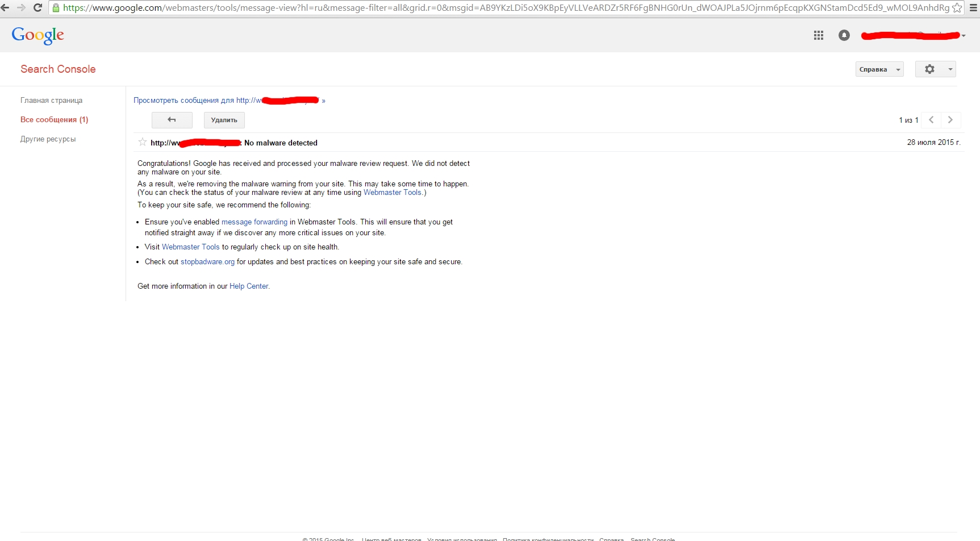980x541 pixels.
Task: Bookmark the page with the star icon
Action: click(957, 8)
